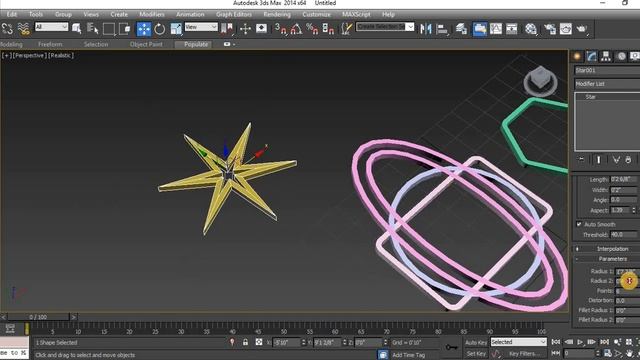640x360 pixels.
Task: Open Curve Editor icon
Action: pyautogui.click(x=496, y=29)
